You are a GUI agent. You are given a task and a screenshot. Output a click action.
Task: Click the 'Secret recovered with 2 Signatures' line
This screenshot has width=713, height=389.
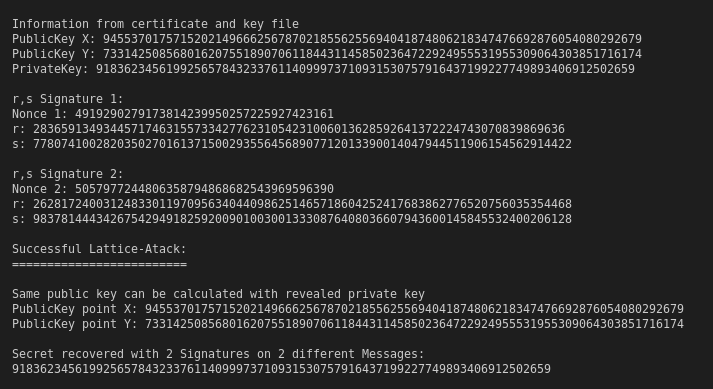coord(218,354)
